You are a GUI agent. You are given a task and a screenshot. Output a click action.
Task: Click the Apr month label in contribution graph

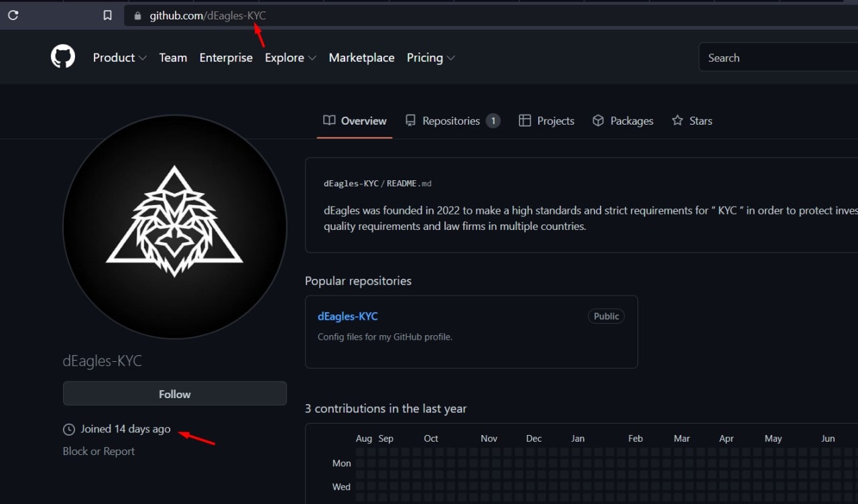coord(727,438)
